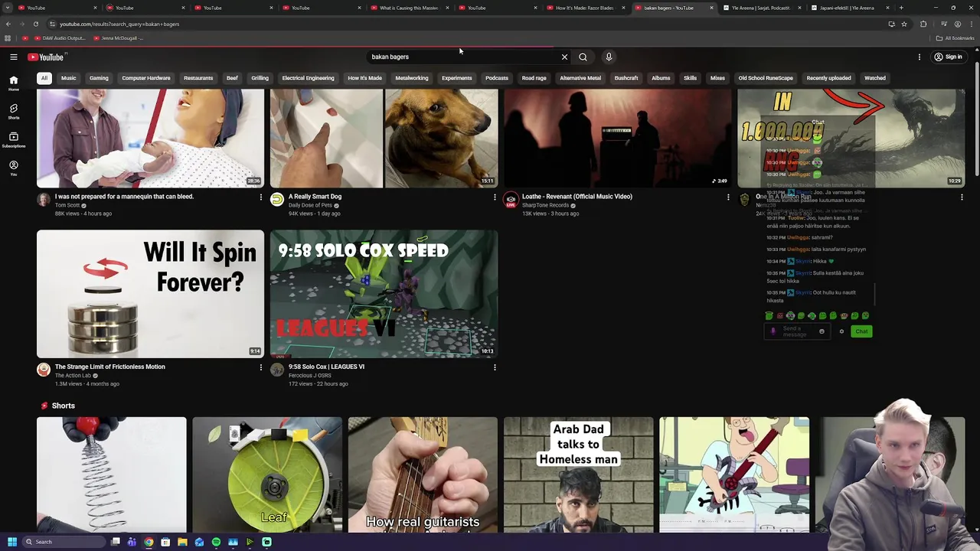The height and width of the screenshot is (551, 980).
Task: Select the Music filter chip
Action: tap(69, 78)
